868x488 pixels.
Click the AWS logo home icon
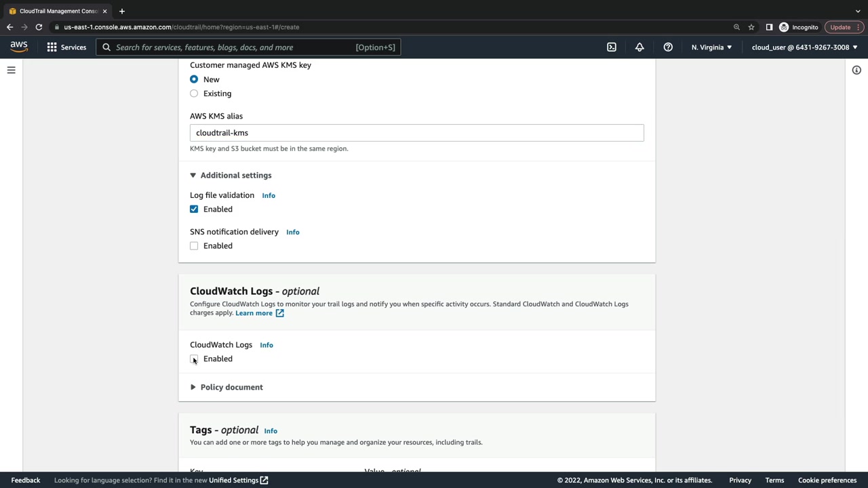pos(19,47)
